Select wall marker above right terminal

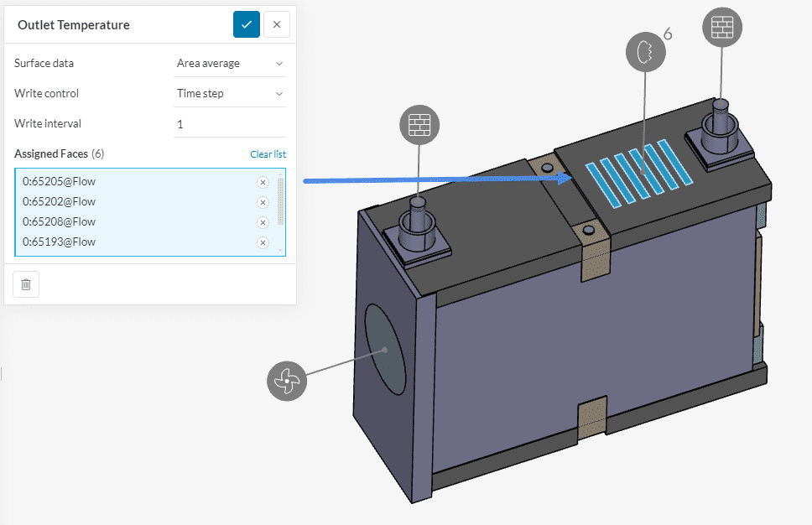[x=721, y=28]
